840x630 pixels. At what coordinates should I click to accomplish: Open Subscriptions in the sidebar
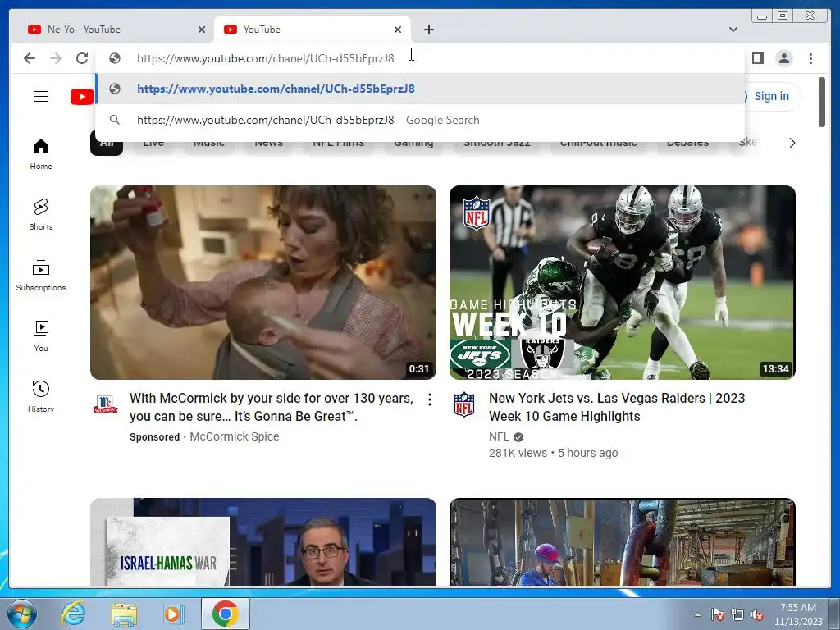coord(41,276)
